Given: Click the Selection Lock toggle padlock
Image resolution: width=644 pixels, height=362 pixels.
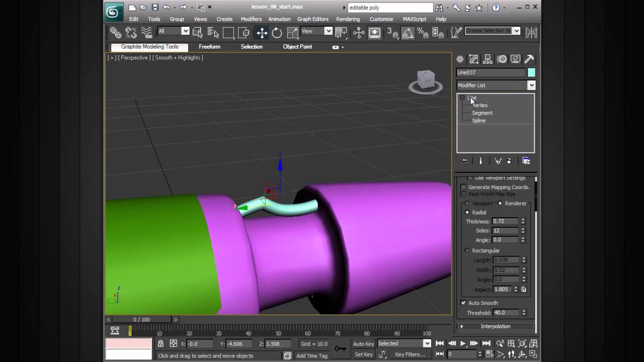Looking at the screenshot, I should point(160,343).
